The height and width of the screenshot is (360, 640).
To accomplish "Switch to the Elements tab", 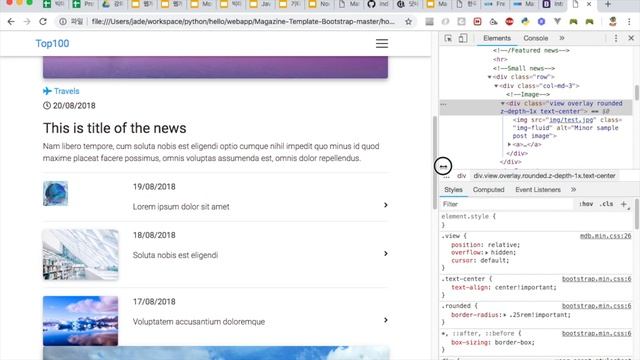I will tap(497, 38).
